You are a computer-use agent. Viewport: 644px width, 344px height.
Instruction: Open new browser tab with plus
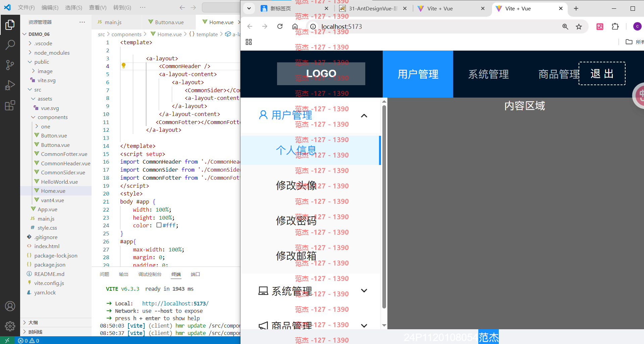tap(576, 8)
